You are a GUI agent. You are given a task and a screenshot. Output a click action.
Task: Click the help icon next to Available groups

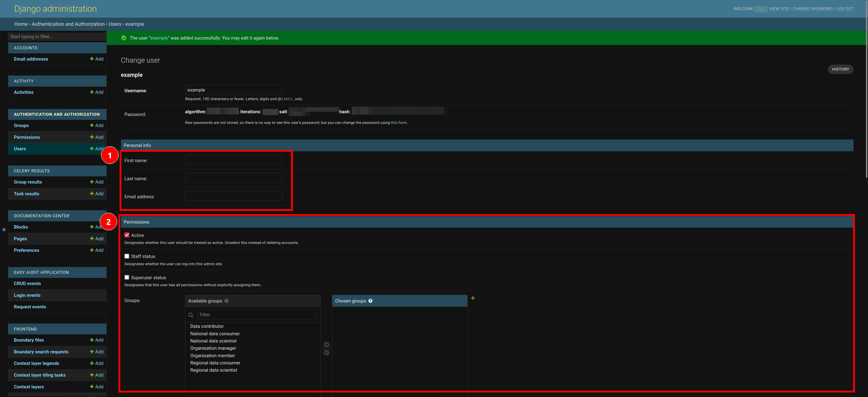(x=226, y=301)
